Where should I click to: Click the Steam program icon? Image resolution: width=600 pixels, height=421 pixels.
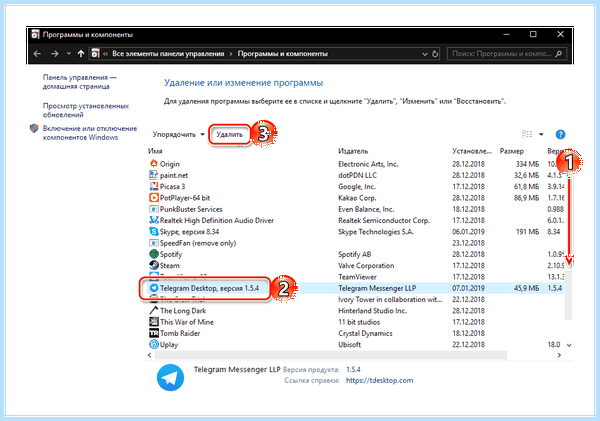(x=154, y=265)
